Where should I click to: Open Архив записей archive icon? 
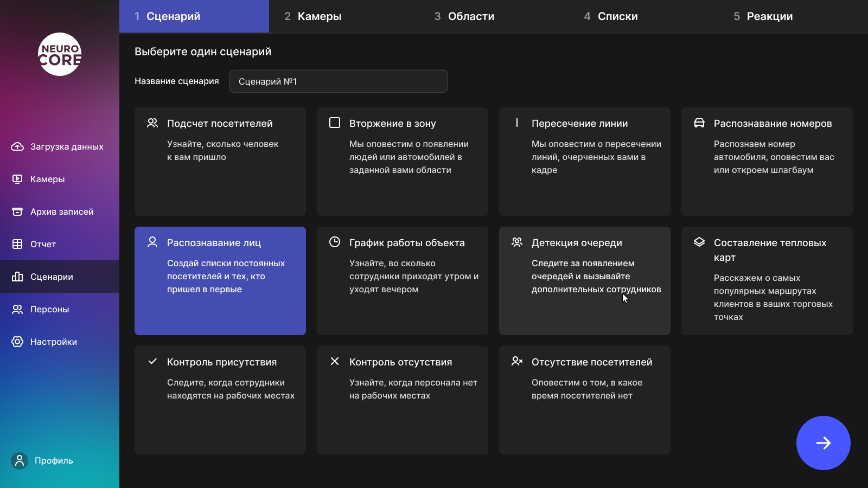(17, 211)
